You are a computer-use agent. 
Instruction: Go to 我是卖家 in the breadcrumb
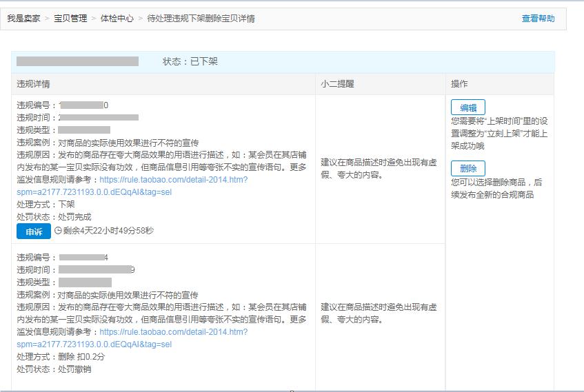pos(24,19)
